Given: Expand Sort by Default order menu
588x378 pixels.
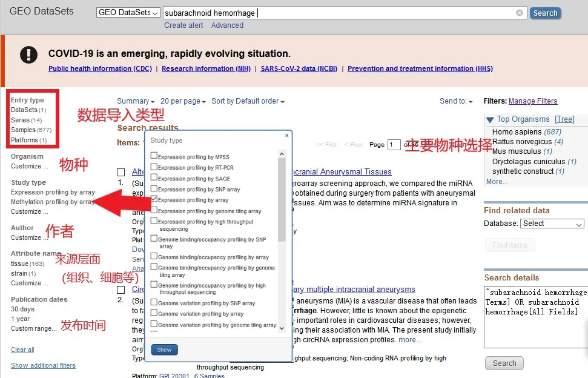Looking at the screenshot, I should (248, 101).
